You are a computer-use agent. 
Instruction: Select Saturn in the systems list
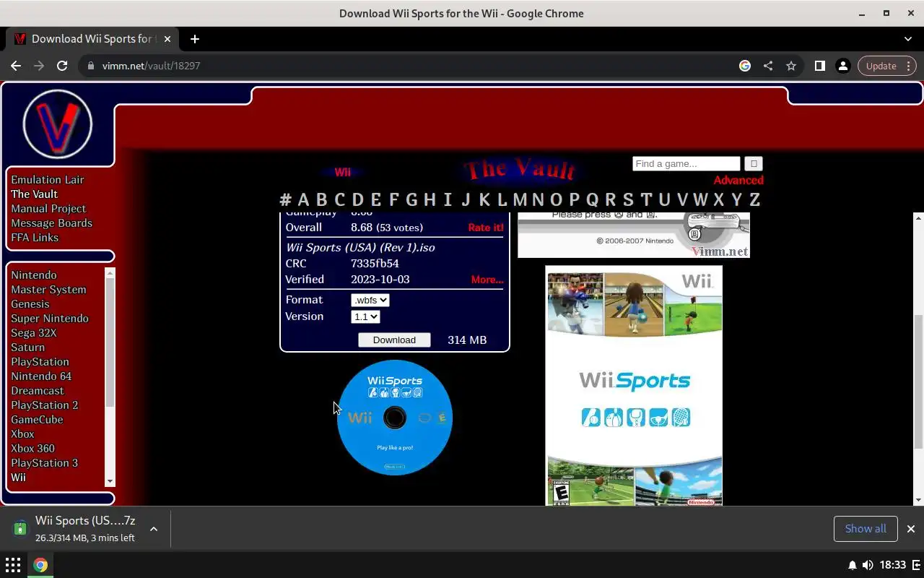coord(27,348)
